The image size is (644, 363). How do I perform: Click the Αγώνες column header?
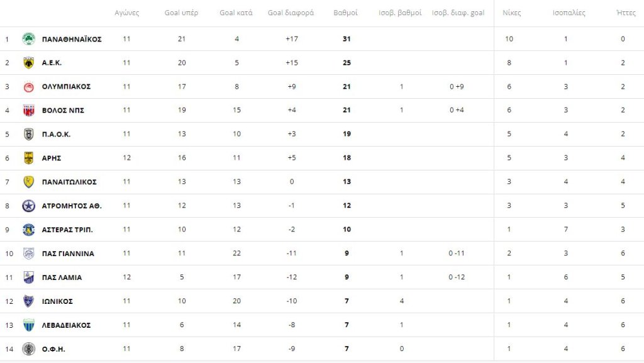click(x=126, y=13)
